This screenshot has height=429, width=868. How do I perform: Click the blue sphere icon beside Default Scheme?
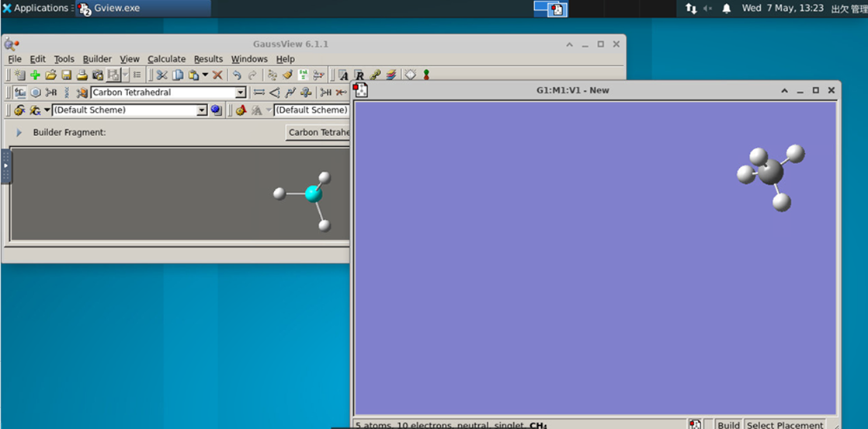(216, 110)
